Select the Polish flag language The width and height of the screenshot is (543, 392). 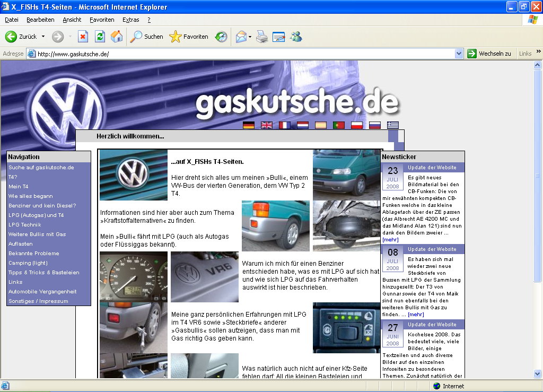357,125
